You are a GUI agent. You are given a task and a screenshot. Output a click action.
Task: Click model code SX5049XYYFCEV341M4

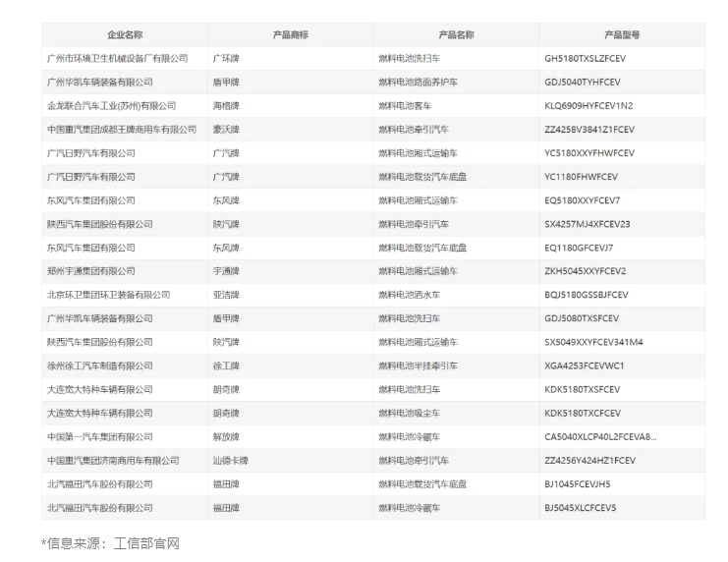[x=593, y=342]
